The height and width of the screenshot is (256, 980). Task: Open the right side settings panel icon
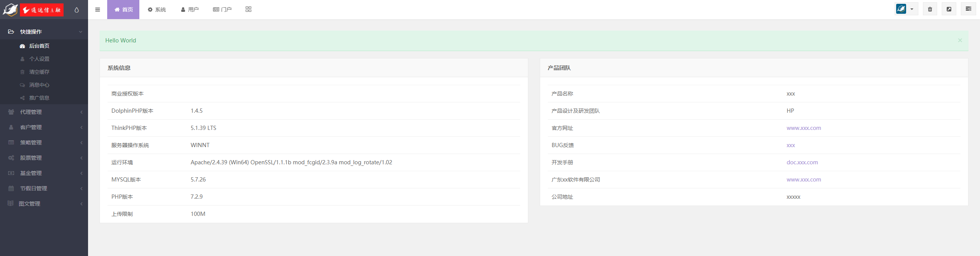tap(969, 9)
